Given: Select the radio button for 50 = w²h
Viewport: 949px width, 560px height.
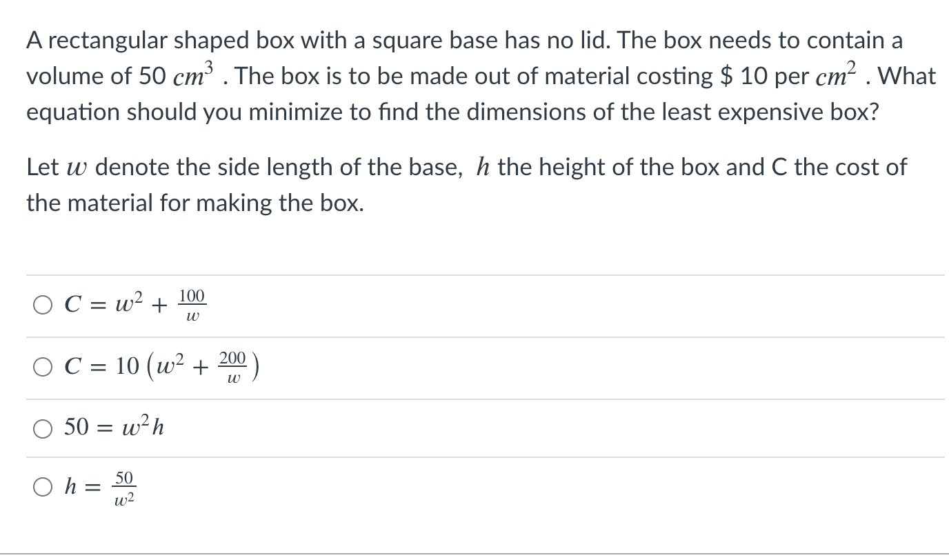Looking at the screenshot, I should (x=43, y=429).
